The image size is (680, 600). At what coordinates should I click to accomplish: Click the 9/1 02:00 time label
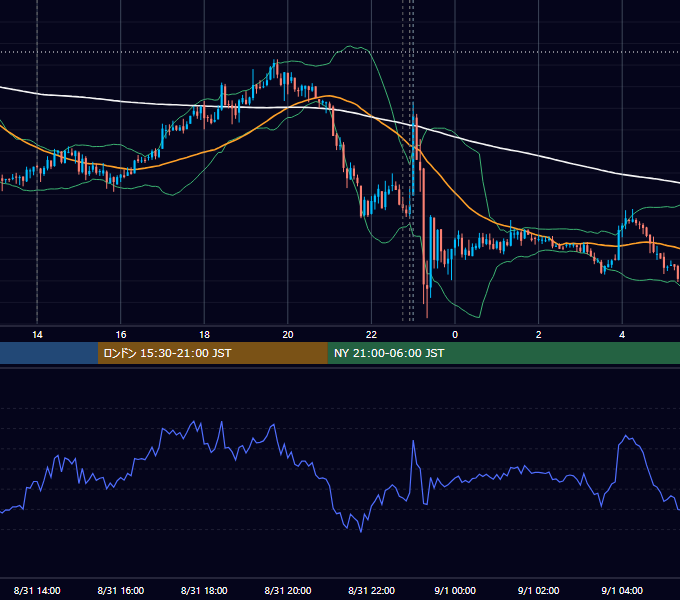point(539,590)
